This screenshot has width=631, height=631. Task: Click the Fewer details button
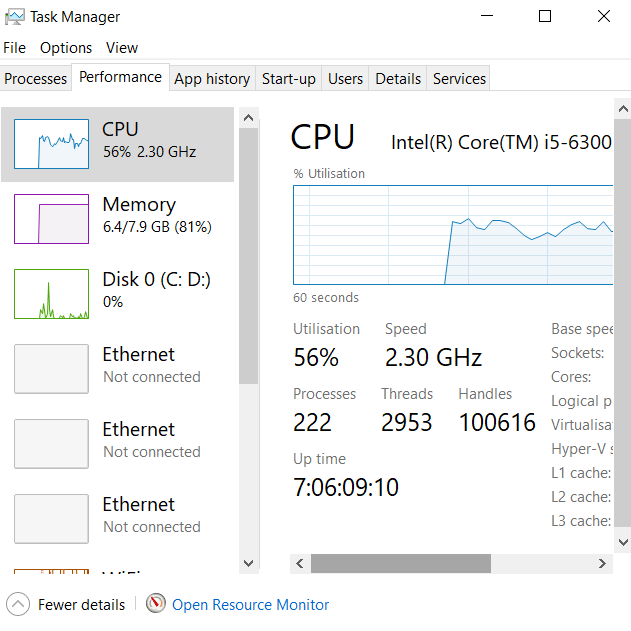81,605
